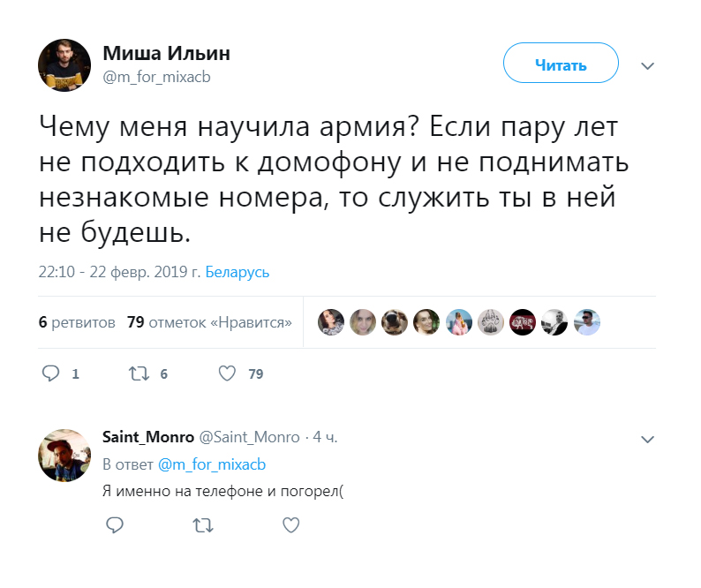The height and width of the screenshot is (588, 701).
Task: Like Saint_Monro's reply with the heart icon
Action: coord(290,525)
